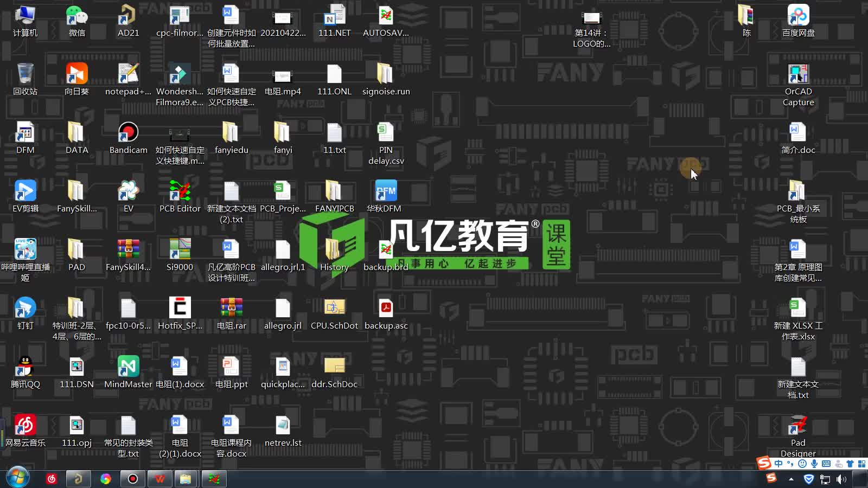Select the 电阻课程内容.docx file

[x=231, y=436]
